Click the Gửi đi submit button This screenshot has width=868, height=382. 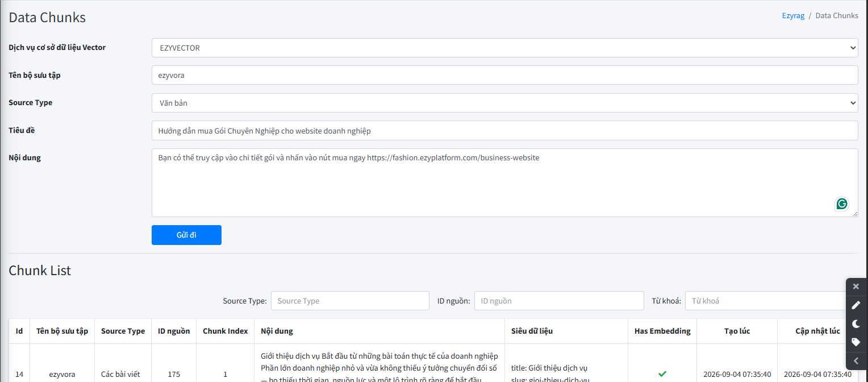[186, 235]
